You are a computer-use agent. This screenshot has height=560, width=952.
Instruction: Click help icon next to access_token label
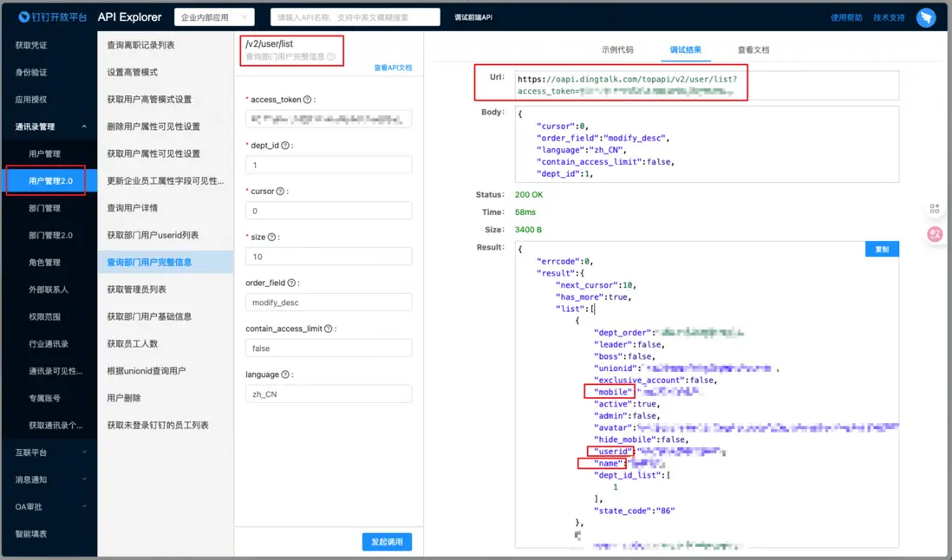click(307, 100)
